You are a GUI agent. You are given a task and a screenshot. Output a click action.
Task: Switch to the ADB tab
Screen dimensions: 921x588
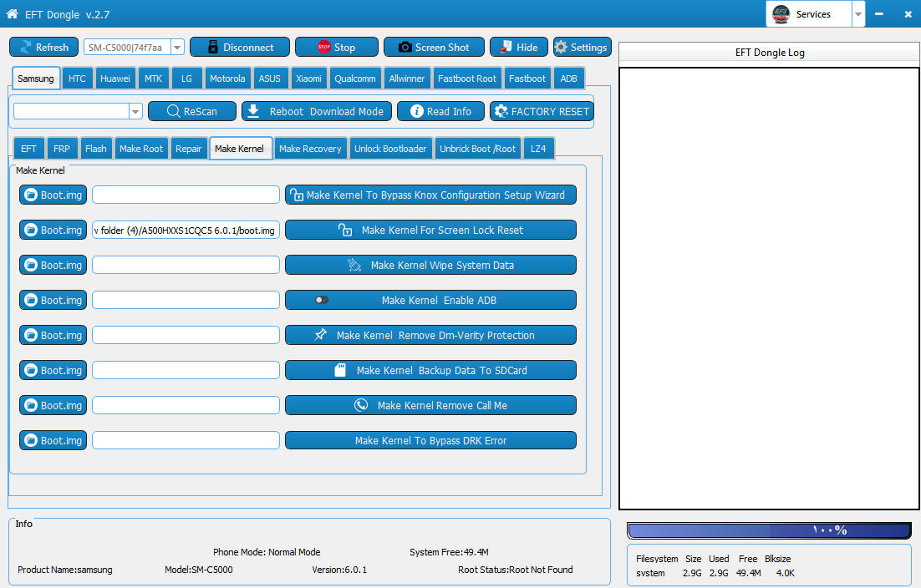tap(568, 78)
